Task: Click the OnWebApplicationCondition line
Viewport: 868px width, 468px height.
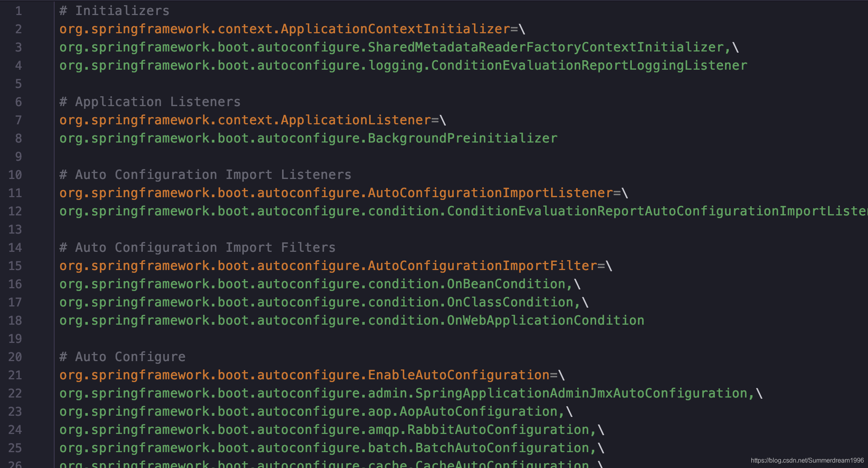Action: point(352,320)
